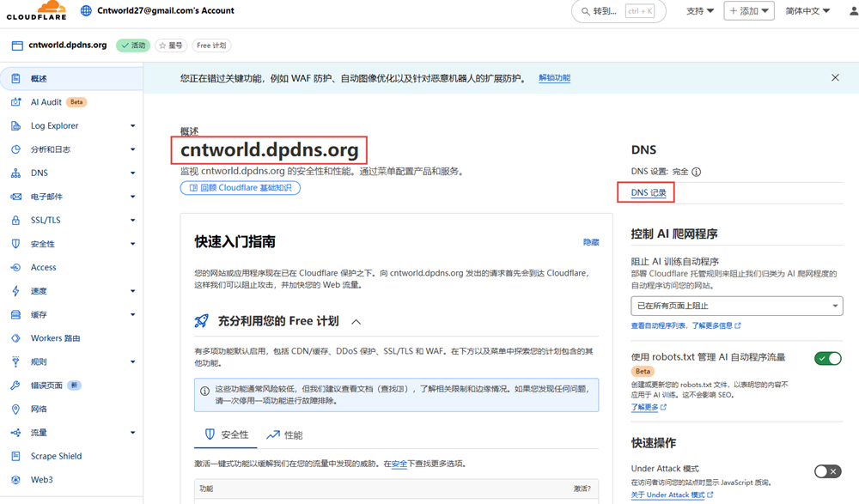Open the account globe icon

coord(86,10)
